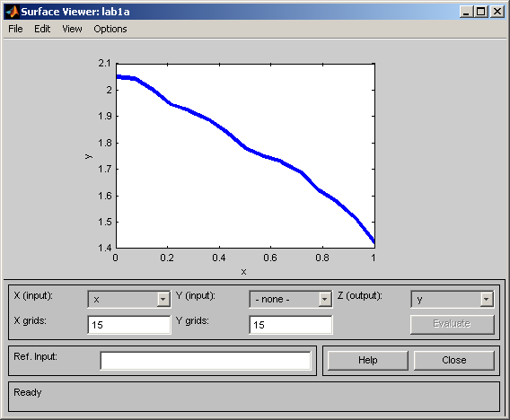Open the Edit menu
This screenshot has height=420, width=510.
tap(42, 29)
